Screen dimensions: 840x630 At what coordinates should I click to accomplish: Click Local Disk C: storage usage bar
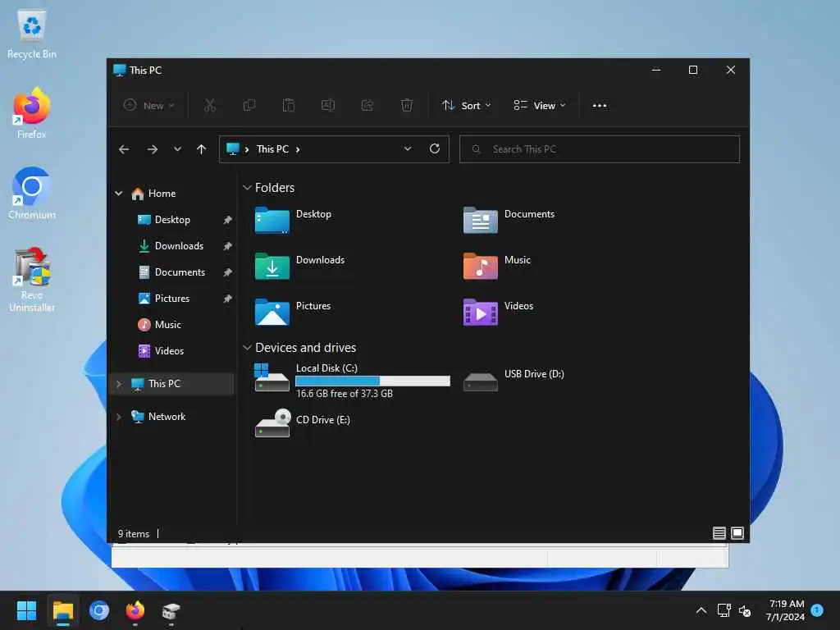pyautogui.click(x=373, y=381)
